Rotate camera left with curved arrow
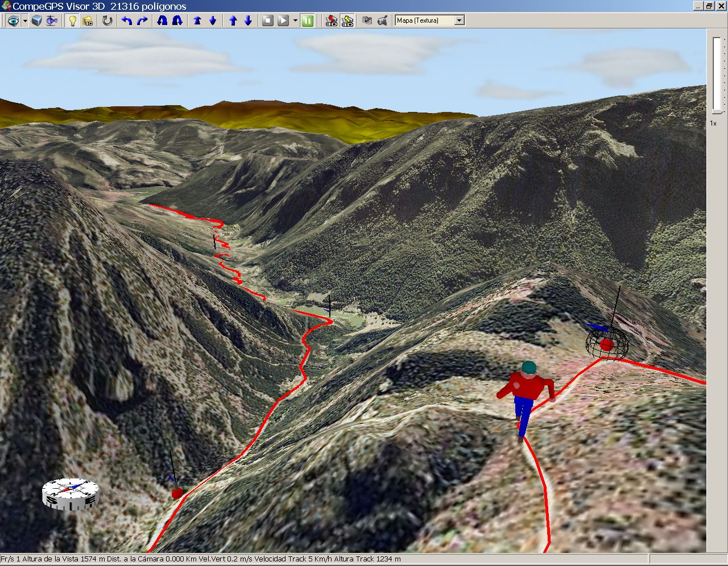This screenshot has height=566, width=728. (127, 21)
